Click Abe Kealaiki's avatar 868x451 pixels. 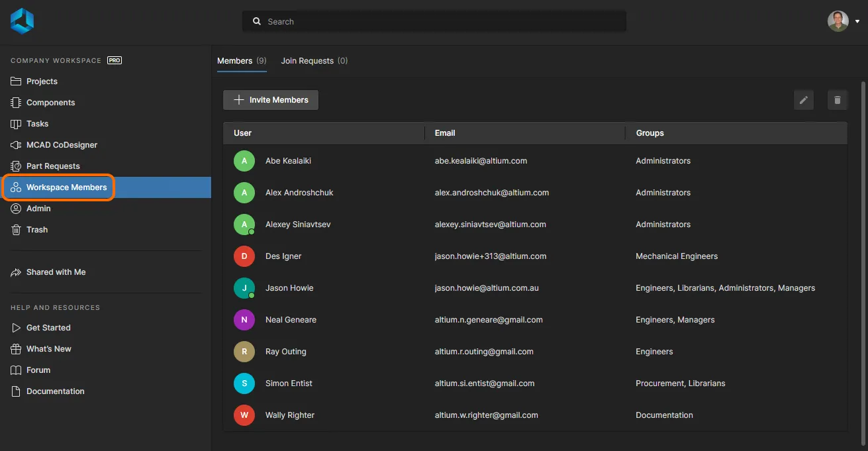[244, 161]
